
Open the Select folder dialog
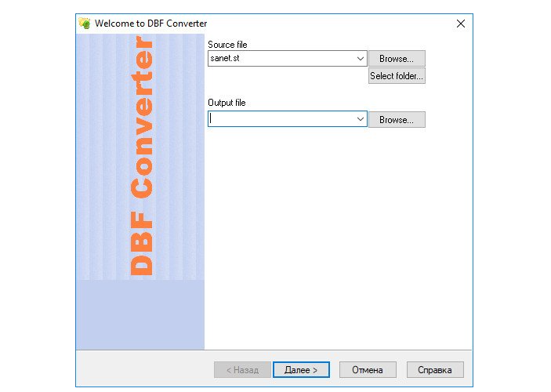point(397,75)
